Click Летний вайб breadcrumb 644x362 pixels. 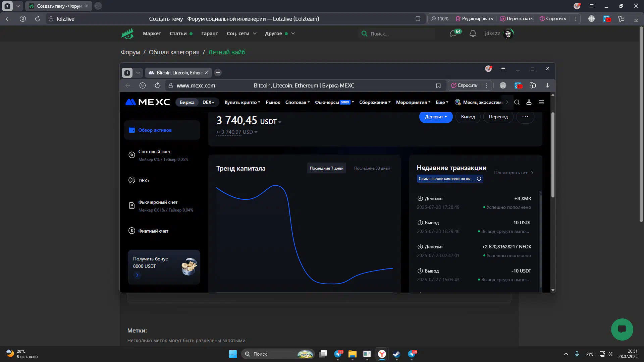[x=227, y=52]
